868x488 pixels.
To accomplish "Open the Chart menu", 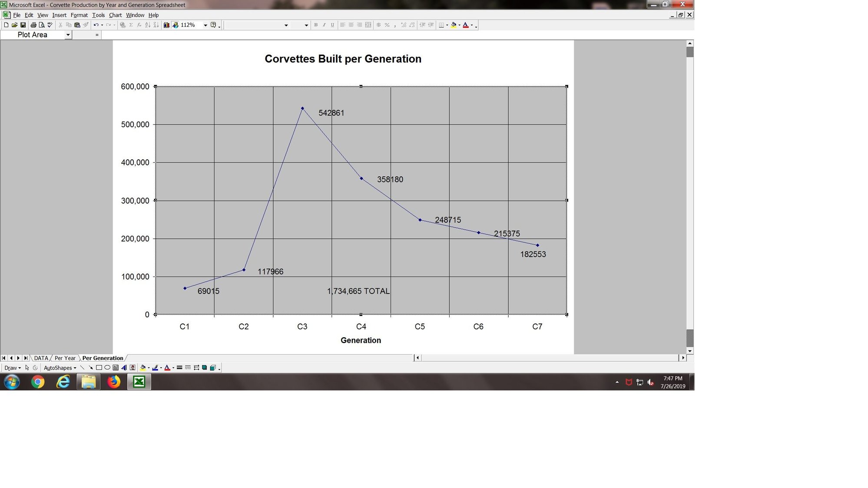I will (x=115, y=15).
